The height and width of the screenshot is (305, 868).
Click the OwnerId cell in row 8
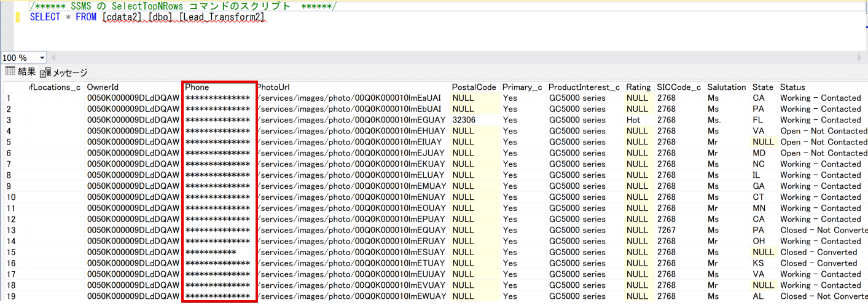coord(133,175)
